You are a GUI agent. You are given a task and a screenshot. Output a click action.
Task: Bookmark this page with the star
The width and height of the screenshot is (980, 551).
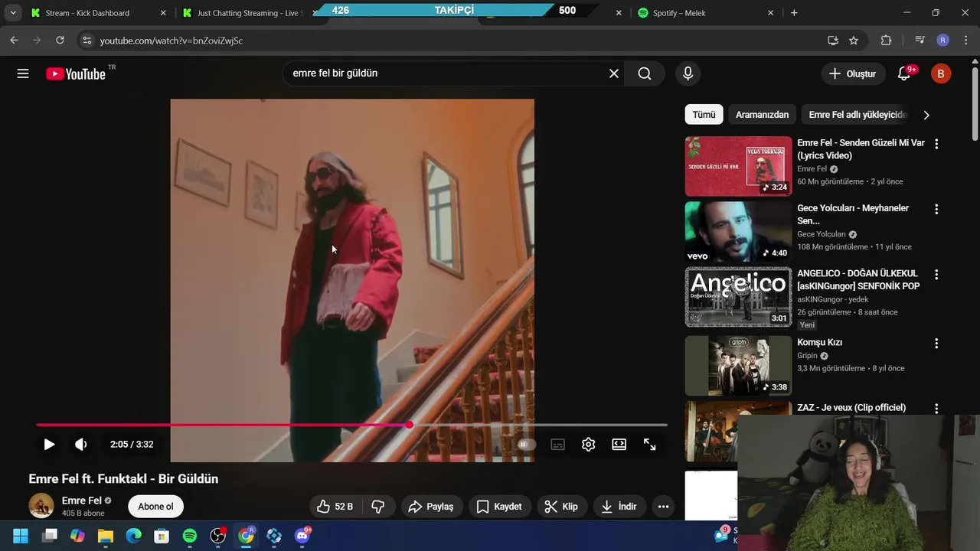click(854, 41)
